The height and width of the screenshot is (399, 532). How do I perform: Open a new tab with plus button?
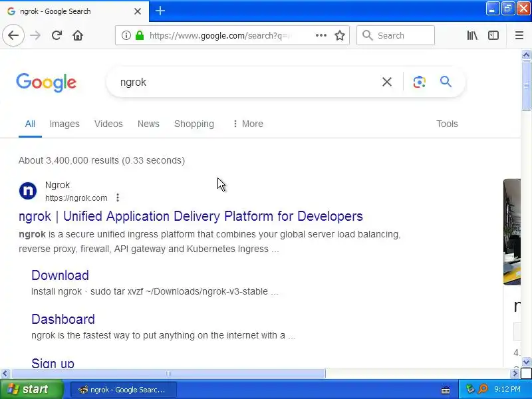tap(160, 11)
